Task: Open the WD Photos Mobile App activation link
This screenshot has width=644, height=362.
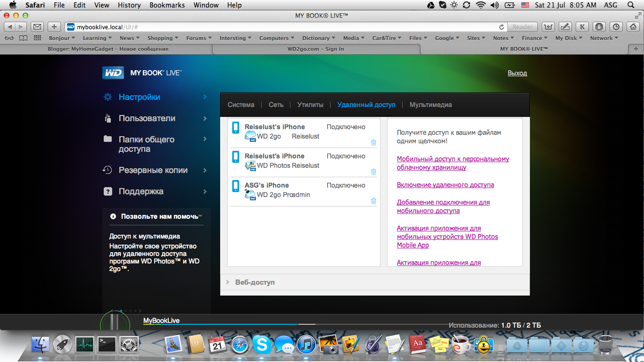Action: coord(447,237)
